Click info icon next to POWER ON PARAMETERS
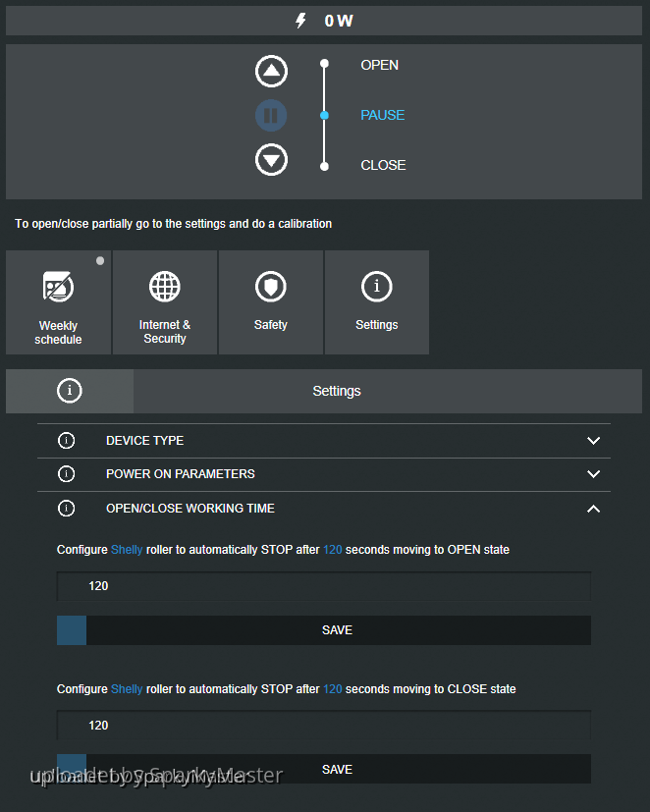Screen dimensions: 650x812 point(67,474)
